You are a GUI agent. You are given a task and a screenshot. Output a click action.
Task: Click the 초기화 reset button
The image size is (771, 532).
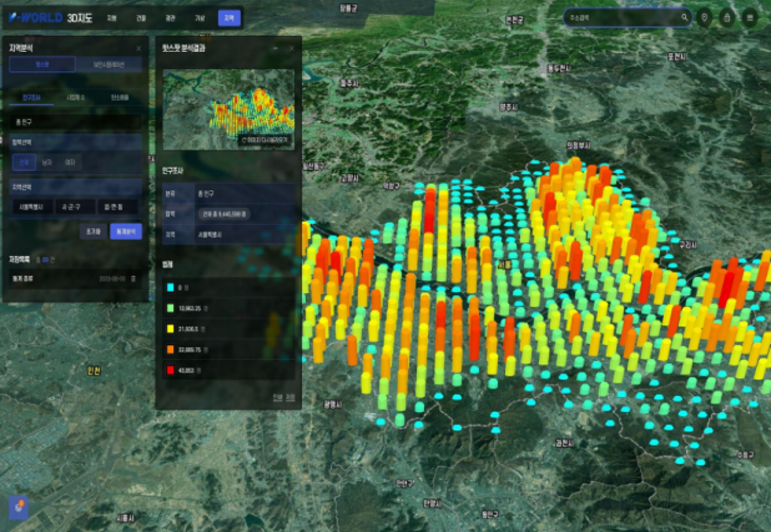[93, 231]
